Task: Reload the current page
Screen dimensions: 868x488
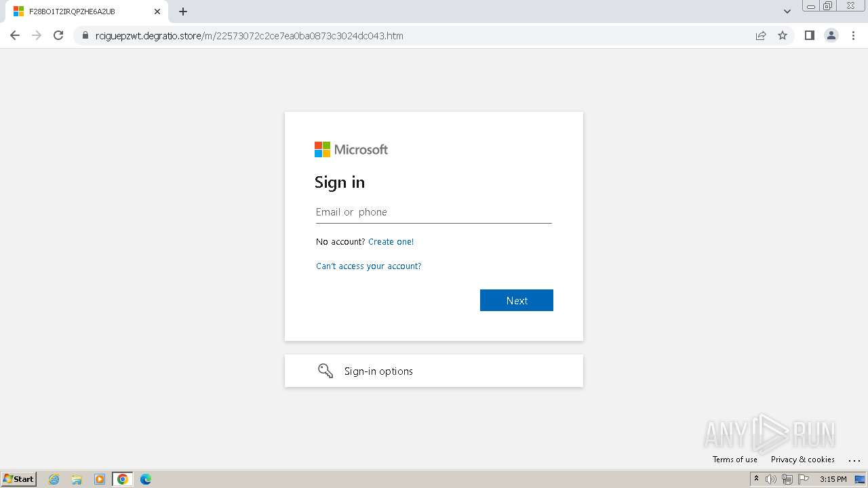Action: (x=58, y=35)
